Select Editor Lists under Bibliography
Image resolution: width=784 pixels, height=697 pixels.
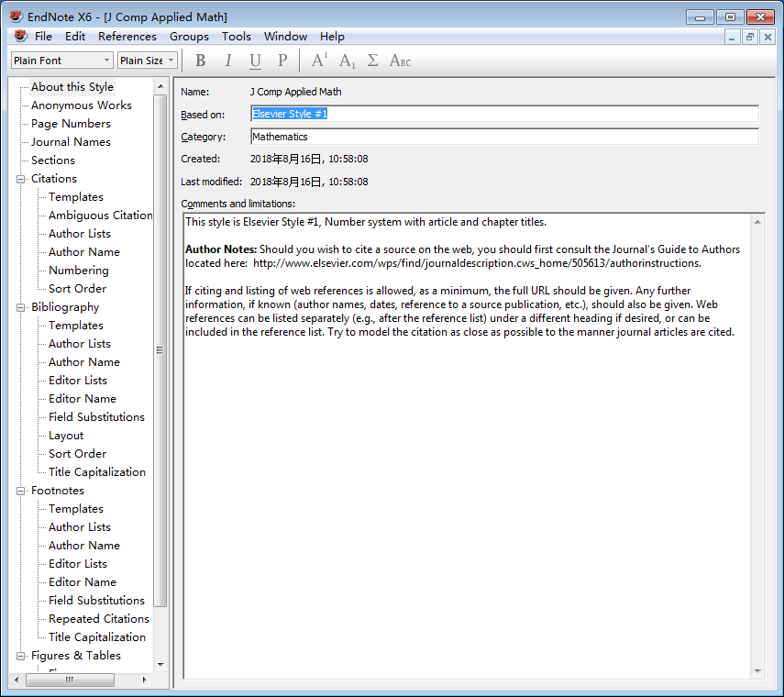tap(78, 381)
